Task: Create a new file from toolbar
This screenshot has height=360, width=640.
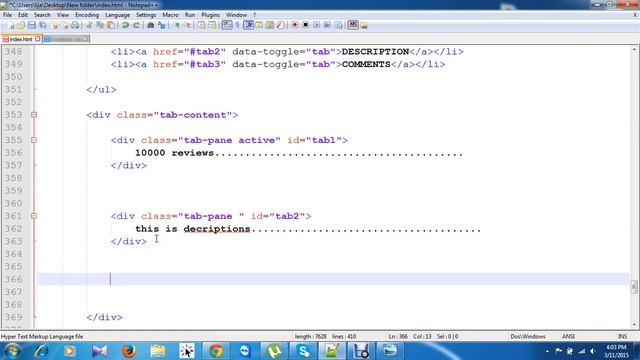Action: [x=11, y=25]
